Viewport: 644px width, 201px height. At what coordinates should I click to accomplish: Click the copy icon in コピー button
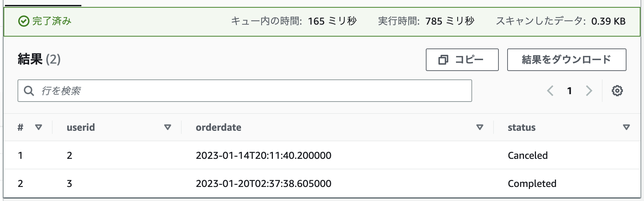(x=443, y=60)
